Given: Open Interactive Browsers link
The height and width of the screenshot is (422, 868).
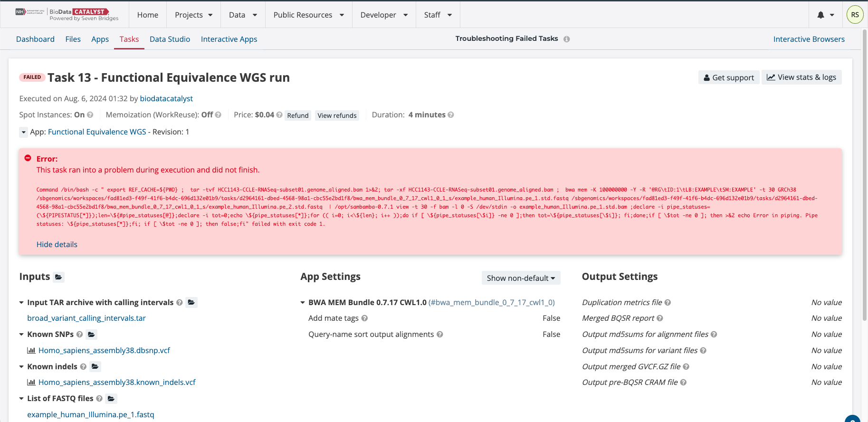Looking at the screenshot, I should point(809,39).
